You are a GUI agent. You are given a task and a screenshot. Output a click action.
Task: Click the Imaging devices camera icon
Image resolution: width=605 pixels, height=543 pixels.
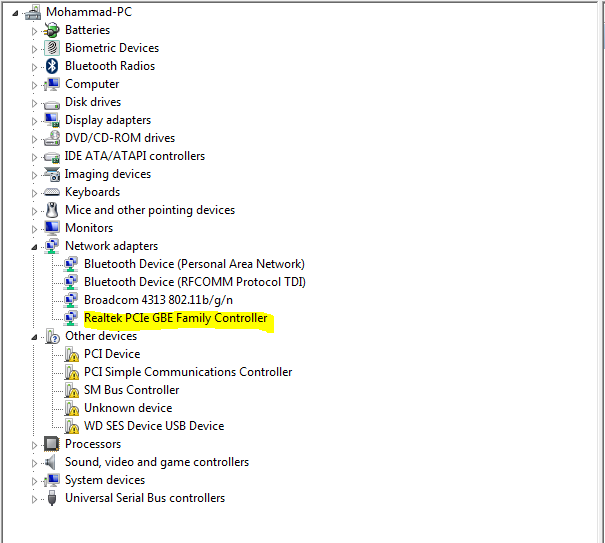pyautogui.click(x=52, y=174)
